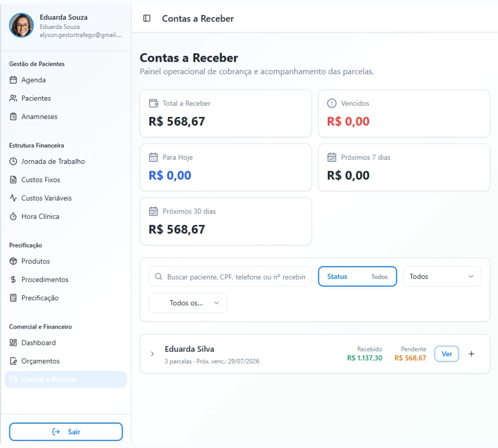Click the search magnifier icon
The image size is (498, 448).
click(x=158, y=277)
